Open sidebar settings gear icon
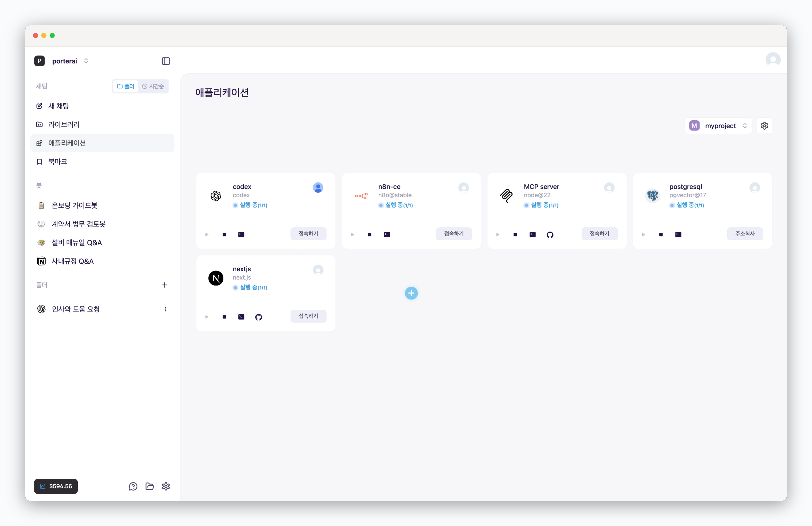This screenshot has height=526, width=812. coord(166,487)
